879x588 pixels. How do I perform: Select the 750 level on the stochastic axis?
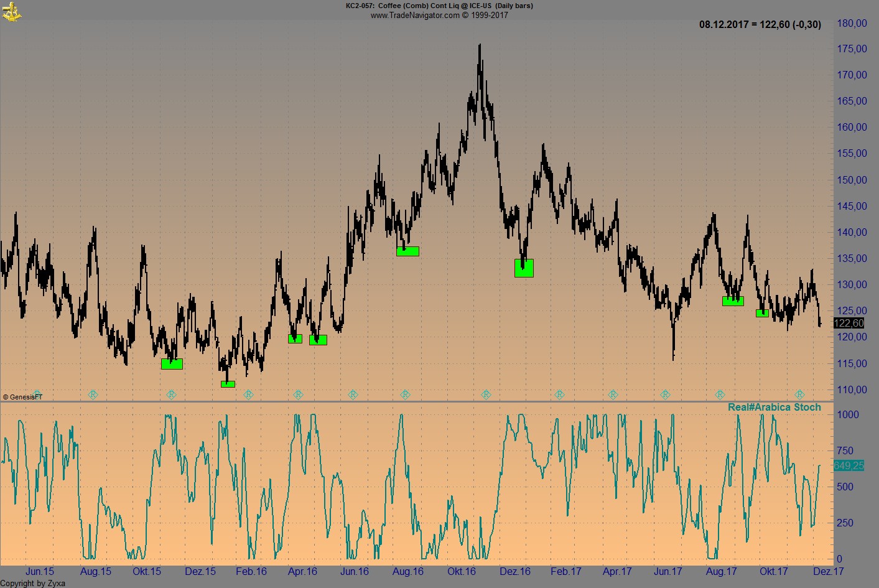click(x=845, y=450)
